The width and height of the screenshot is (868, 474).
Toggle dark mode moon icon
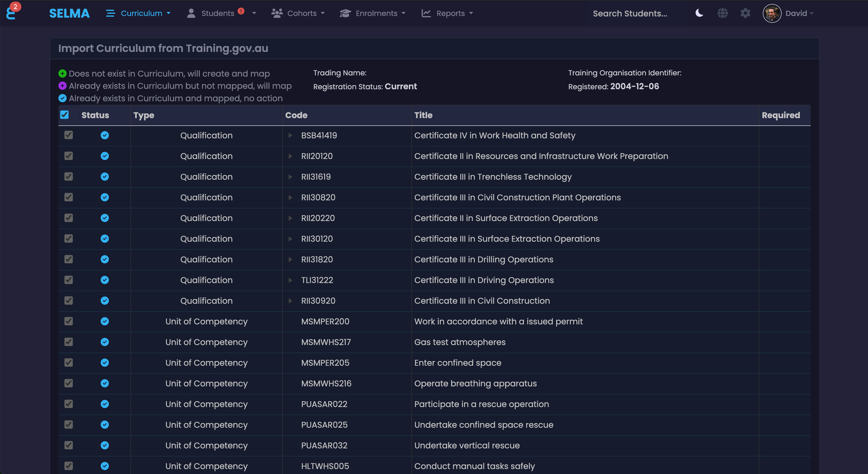pos(699,13)
